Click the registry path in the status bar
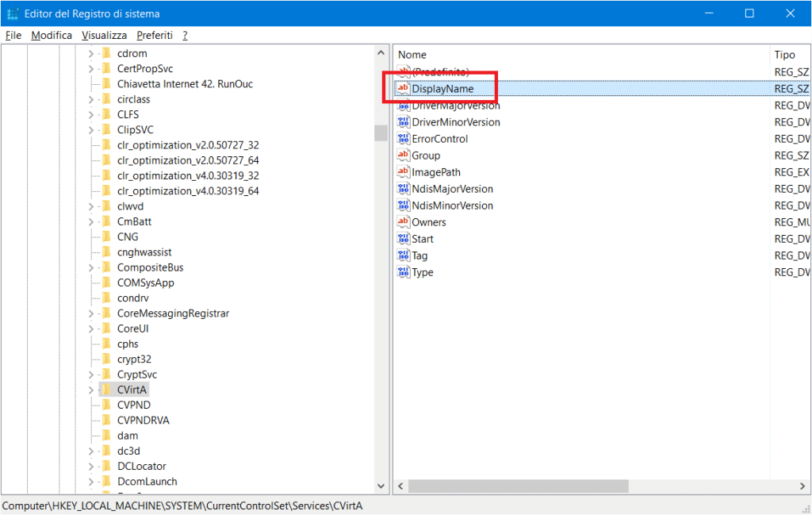 (182, 505)
